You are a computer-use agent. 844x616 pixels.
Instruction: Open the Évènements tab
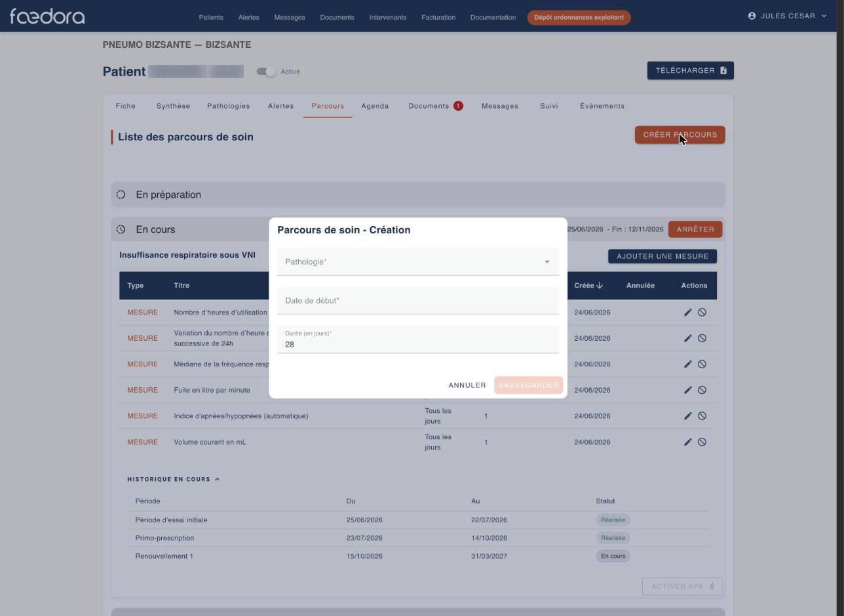[x=602, y=106]
